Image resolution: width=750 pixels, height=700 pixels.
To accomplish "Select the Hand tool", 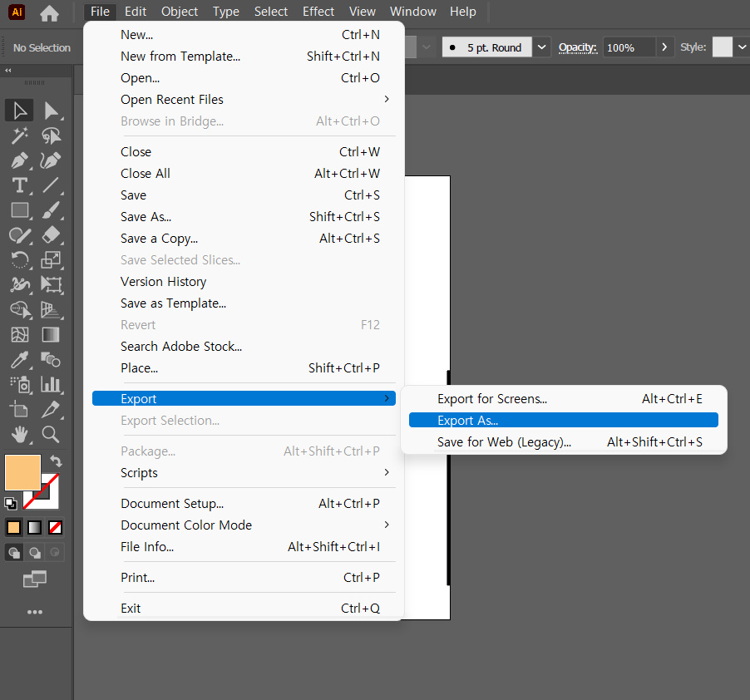I will coord(20,435).
